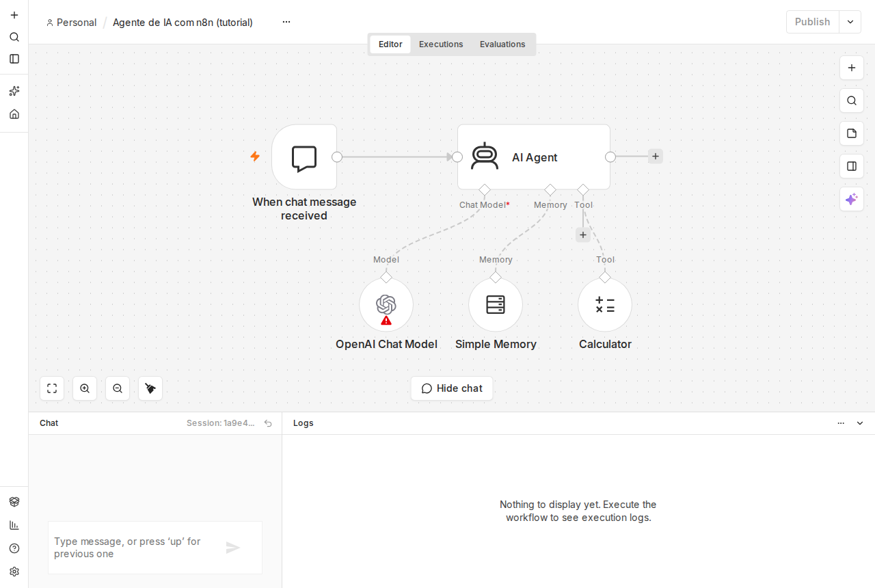Click workflow name Agente de IA com n8n
Image resolution: width=875 pixels, height=588 pixels.
tap(183, 23)
